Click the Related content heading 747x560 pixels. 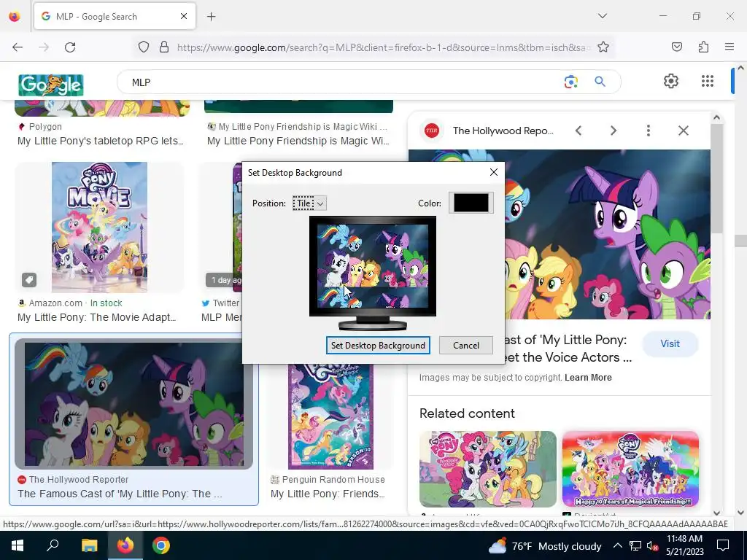tap(467, 413)
